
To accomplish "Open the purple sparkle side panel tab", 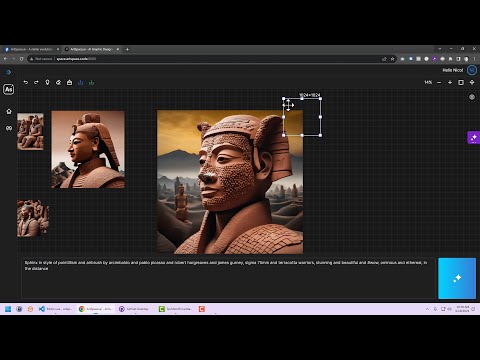I will click(x=473, y=138).
